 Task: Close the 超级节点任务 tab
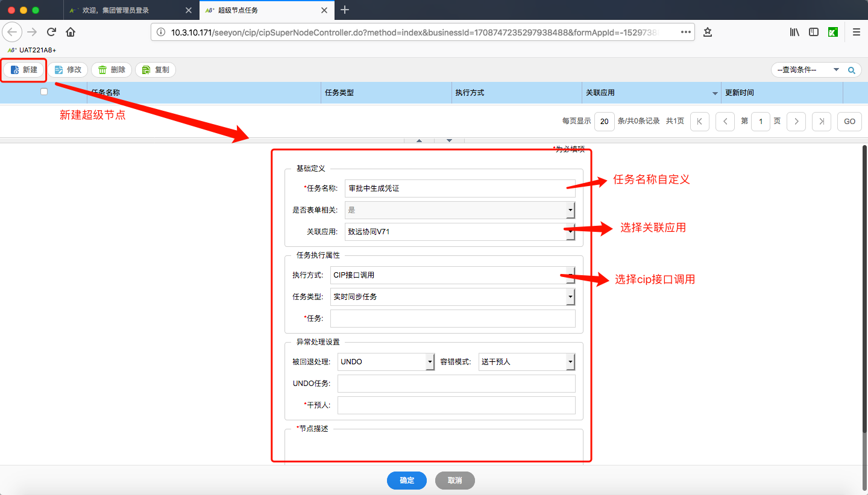click(x=324, y=10)
